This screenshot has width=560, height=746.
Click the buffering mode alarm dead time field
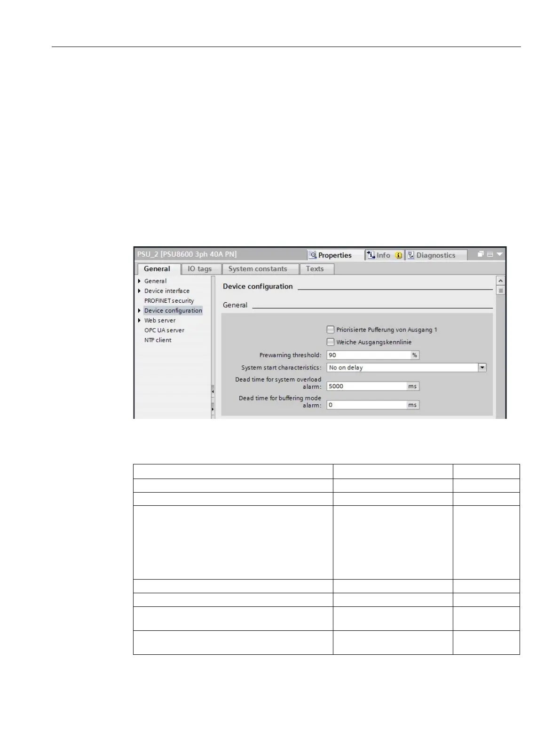coord(367,405)
